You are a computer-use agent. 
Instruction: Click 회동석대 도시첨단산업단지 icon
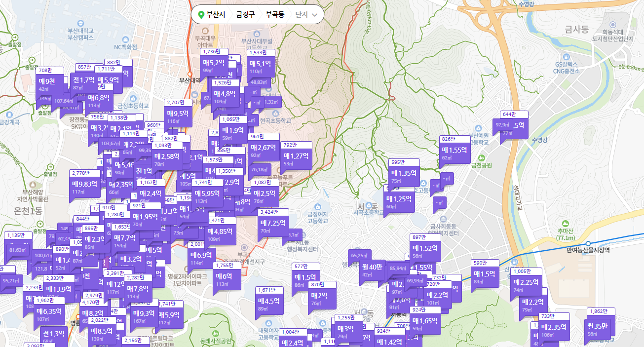point(612,25)
